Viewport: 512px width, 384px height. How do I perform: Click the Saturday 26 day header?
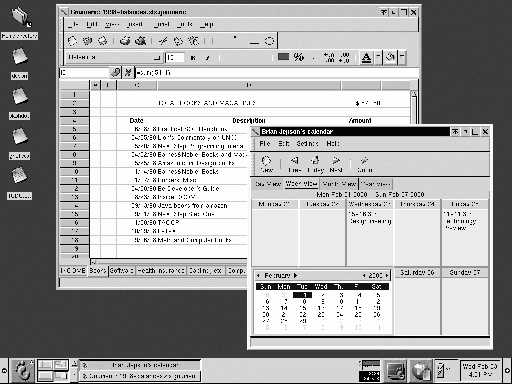pos(417,272)
